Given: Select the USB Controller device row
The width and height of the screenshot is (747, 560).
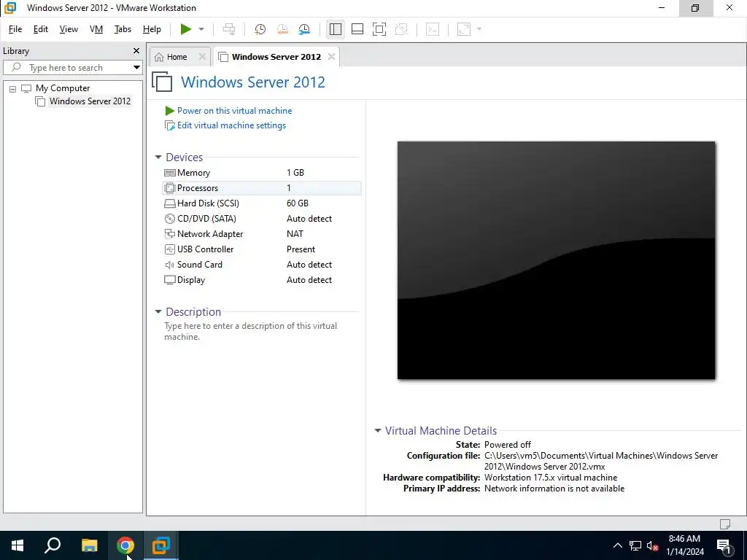Looking at the screenshot, I should (x=262, y=249).
